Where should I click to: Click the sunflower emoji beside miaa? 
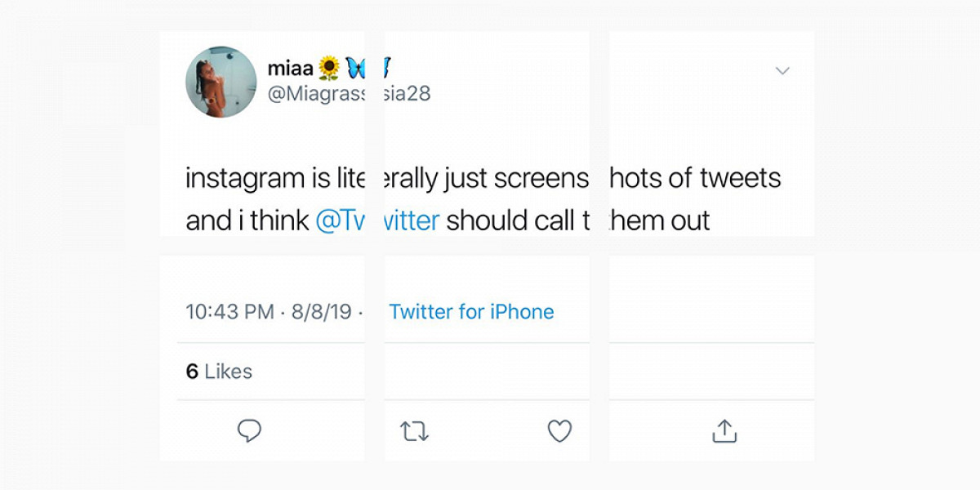(328, 68)
